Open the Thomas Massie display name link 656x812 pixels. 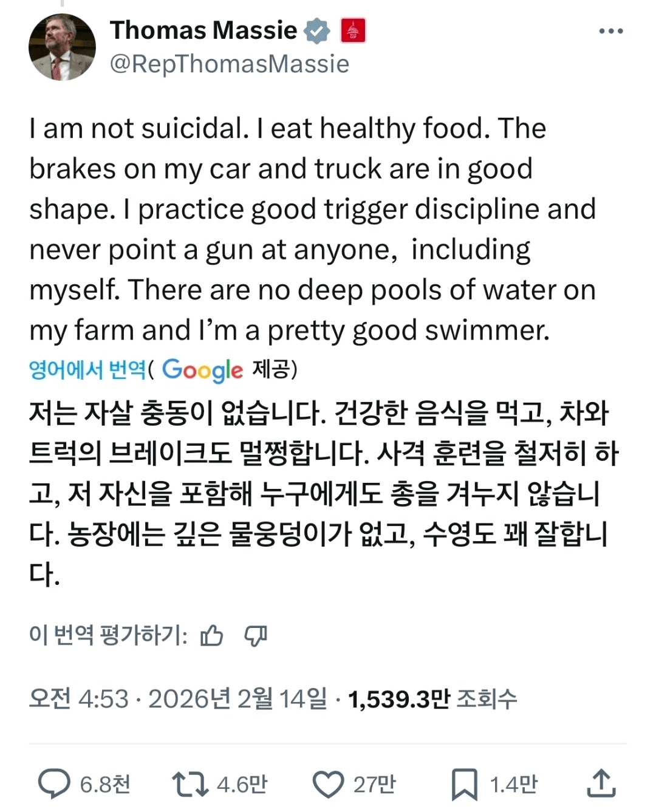(203, 30)
